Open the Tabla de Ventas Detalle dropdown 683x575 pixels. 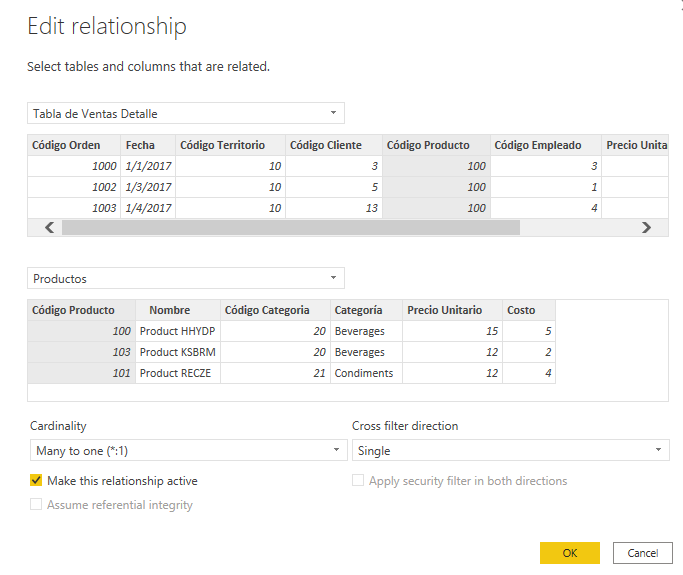pos(186,114)
